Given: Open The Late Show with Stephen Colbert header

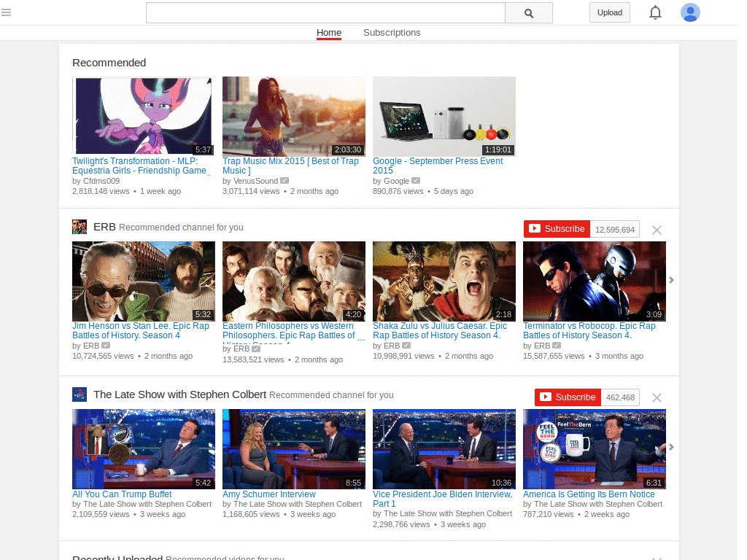Looking at the screenshot, I should (x=179, y=394).
